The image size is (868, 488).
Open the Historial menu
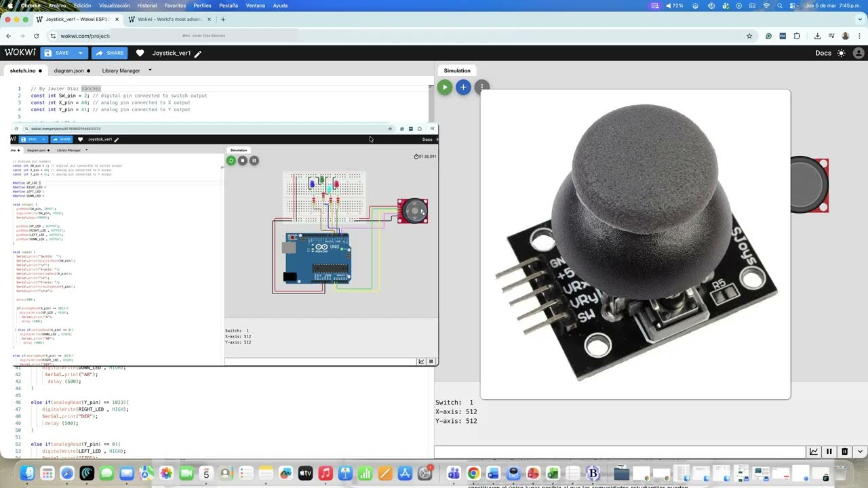pyautogui.click(x=147, y=5)
